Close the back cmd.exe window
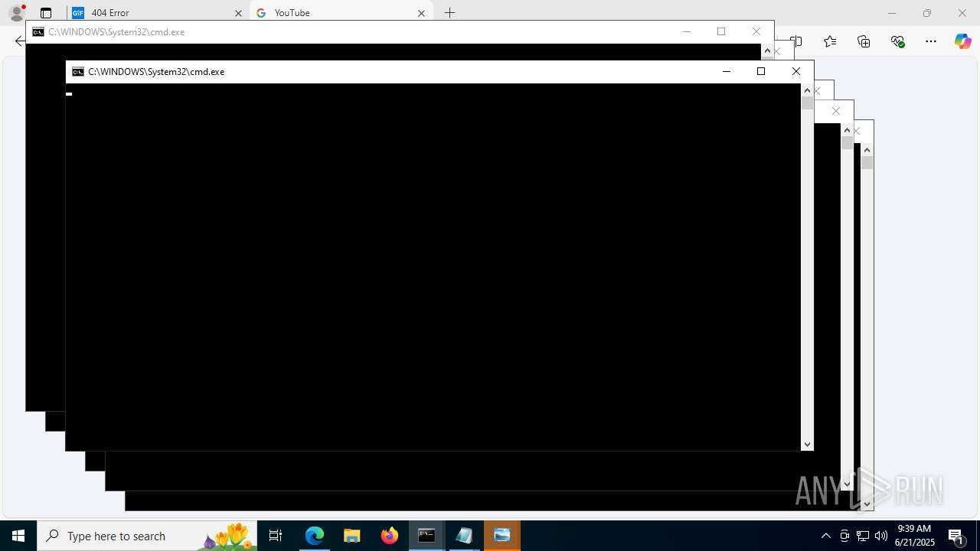The image size is (980, 551). point(756,32)
